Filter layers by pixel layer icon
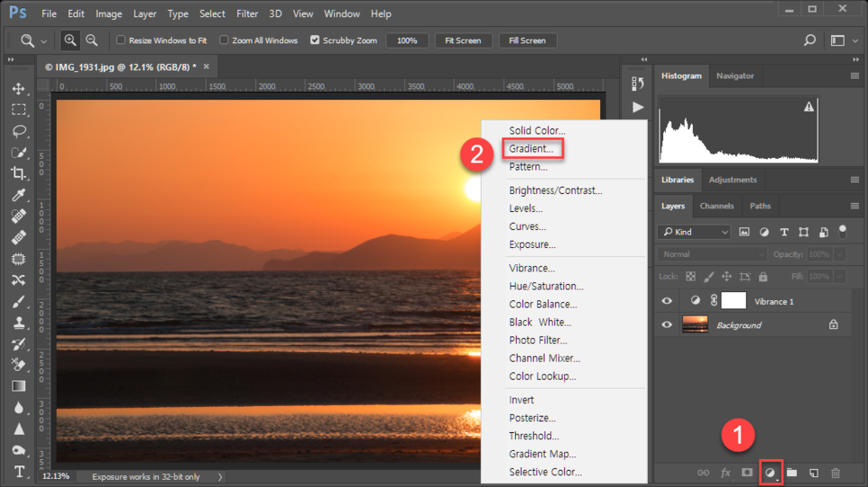Screen dimensions: 868x487 (x=744, y=232)
